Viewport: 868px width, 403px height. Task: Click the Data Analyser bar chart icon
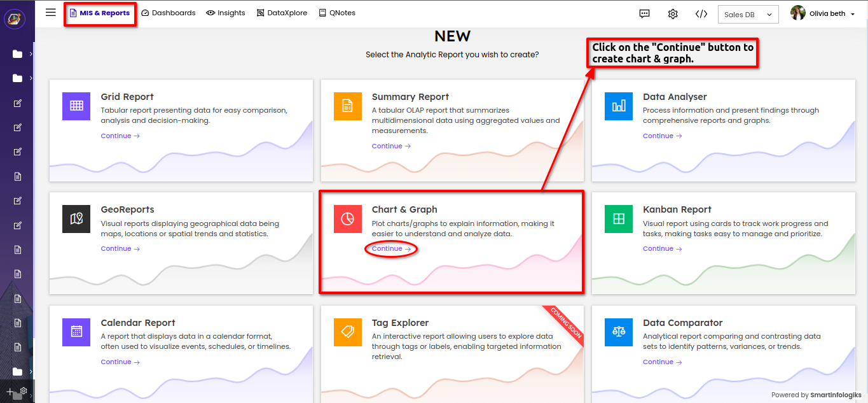618,106
